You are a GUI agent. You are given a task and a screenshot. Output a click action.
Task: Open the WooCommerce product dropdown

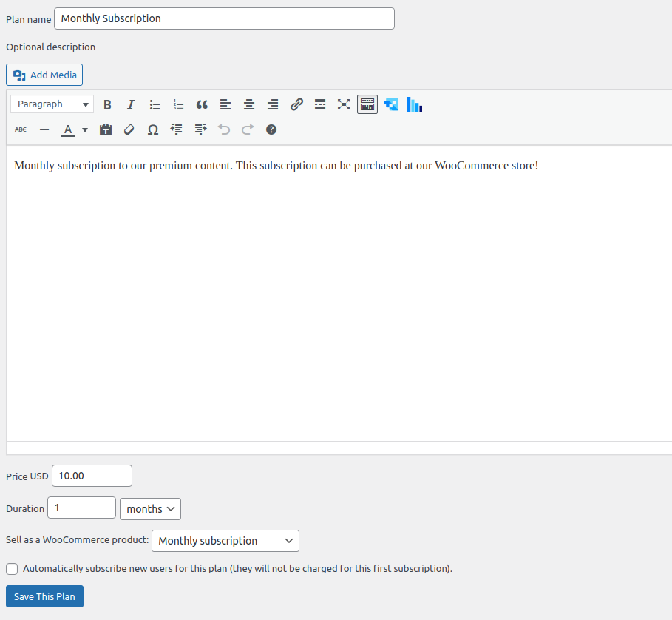click(x=225, y=541)
